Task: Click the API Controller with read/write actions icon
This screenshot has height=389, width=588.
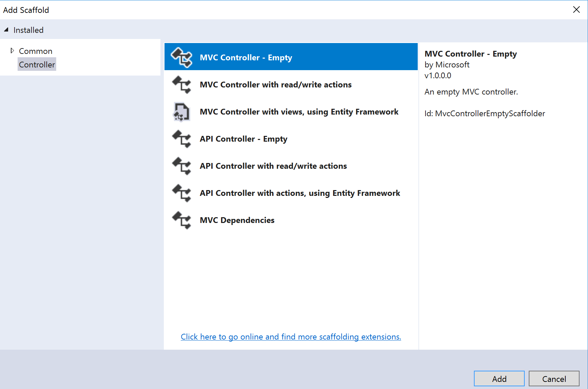Action: [x=181, y=166]
